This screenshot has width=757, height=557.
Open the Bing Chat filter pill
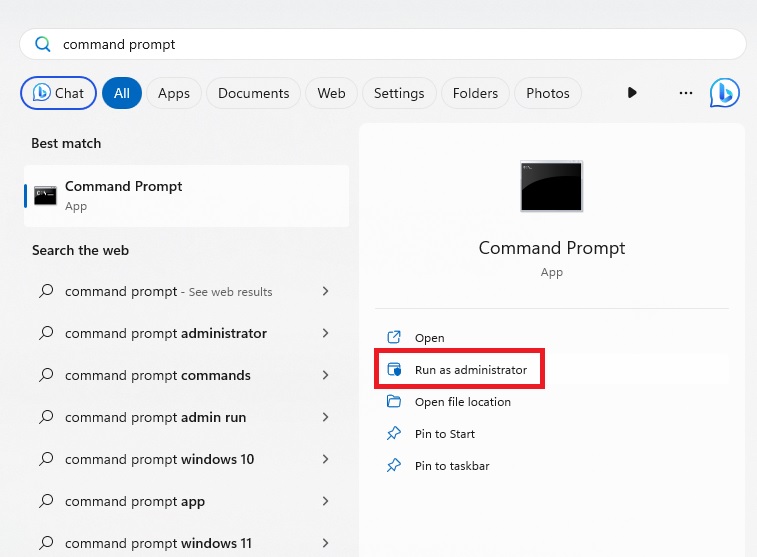click(x=58, y=93)
